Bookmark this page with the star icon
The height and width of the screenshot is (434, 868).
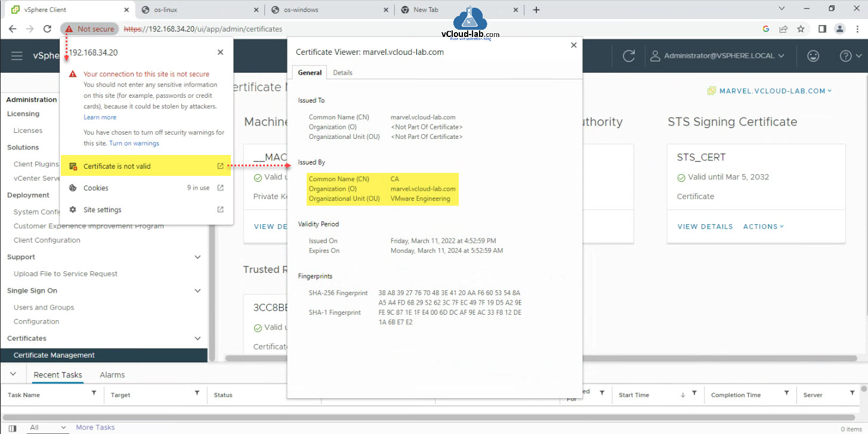click(801, 29)
